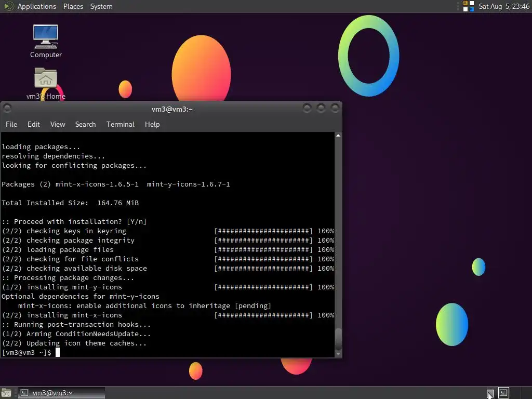Screen dimensions: 532x399
Task: Click the 'Proceed with installation? [Y/n]' line
Action: click(x=74, y=221)
